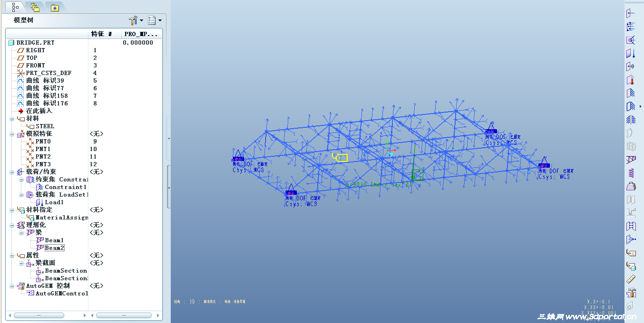This screenshot has height=323, width=644.
Task: Open model tree display options list icon
Action: (152, 20)
